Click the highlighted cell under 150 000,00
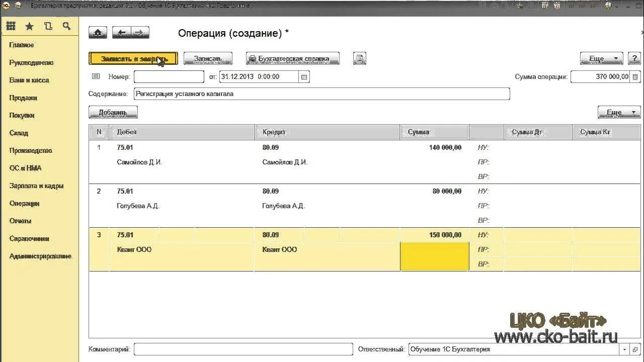Screen dimensions: 644x362 (435, 257)
